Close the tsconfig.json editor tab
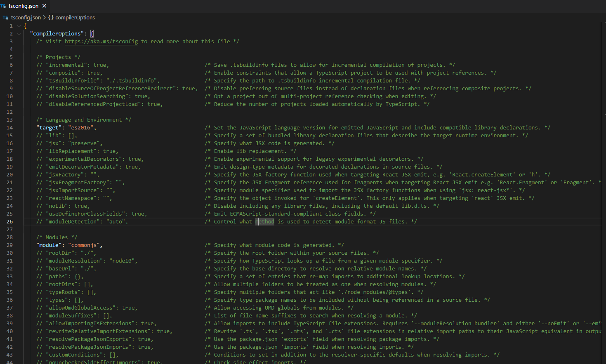Viewport: 606px width, 364px height. (x=44, y=6)
